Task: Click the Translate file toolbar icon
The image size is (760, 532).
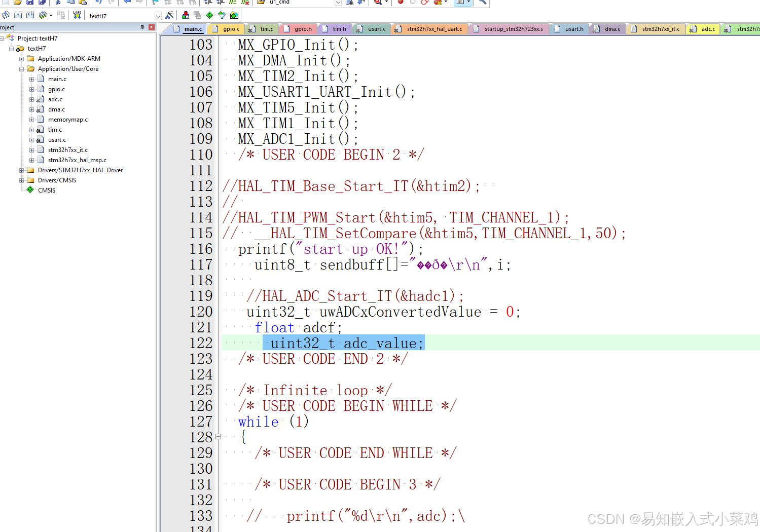Action: (x=6, y=15)
